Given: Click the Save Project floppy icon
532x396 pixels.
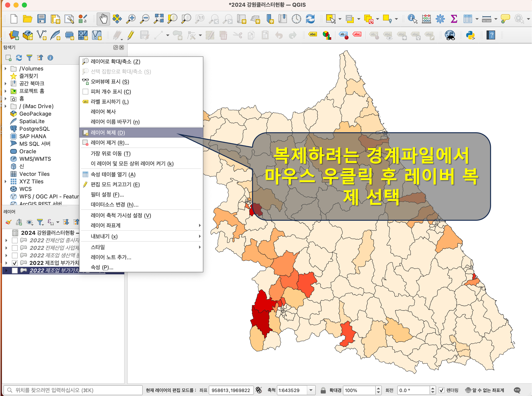Looking at the screenshot, I should [41, 19].
